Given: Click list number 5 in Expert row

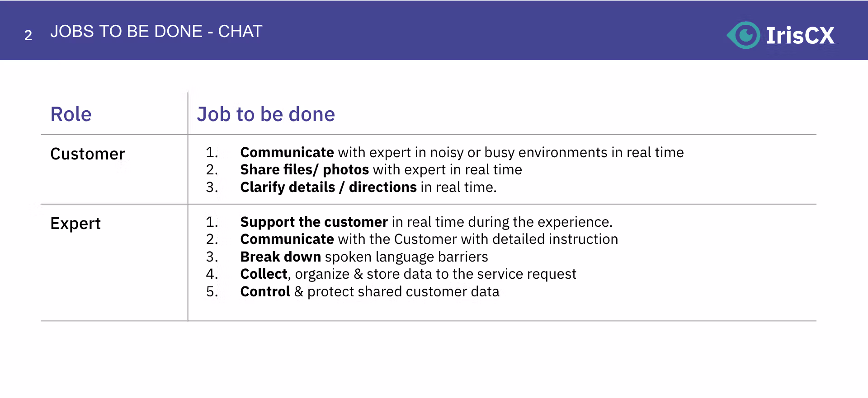Looking at the screenshot, I should point(212,291).
